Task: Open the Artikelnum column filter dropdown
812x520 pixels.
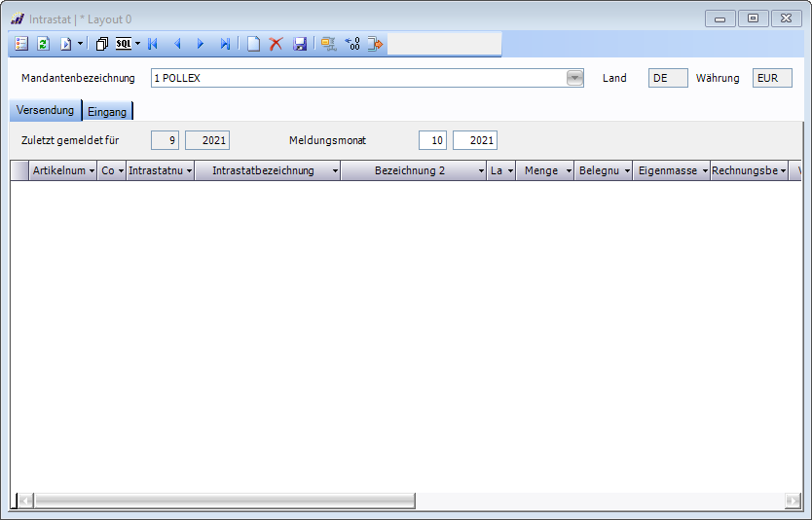Action: [x=92, y=171]
